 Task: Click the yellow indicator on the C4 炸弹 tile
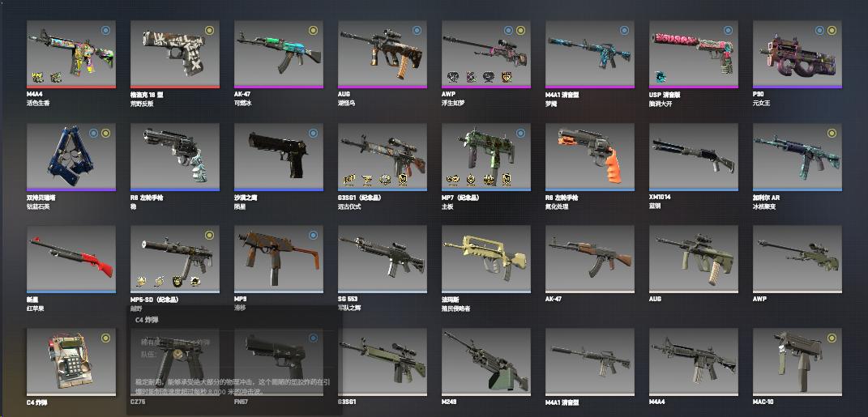(x=105, y=338)
